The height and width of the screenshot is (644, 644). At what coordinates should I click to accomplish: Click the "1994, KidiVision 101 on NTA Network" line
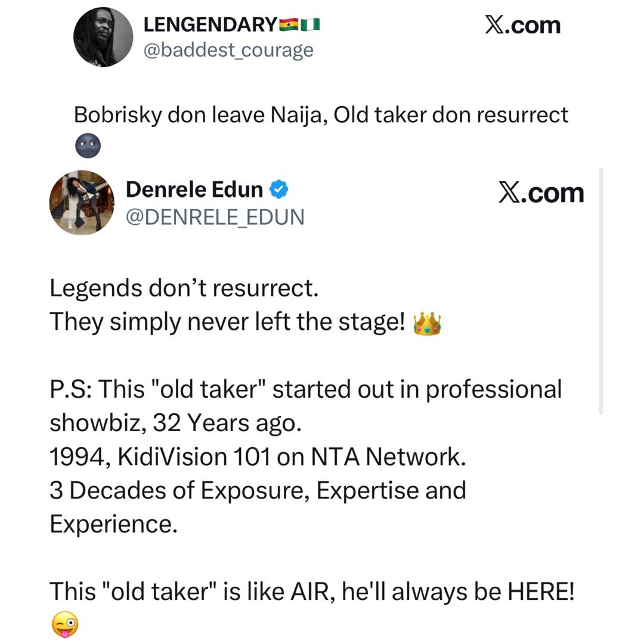click(x=257, y=457)
